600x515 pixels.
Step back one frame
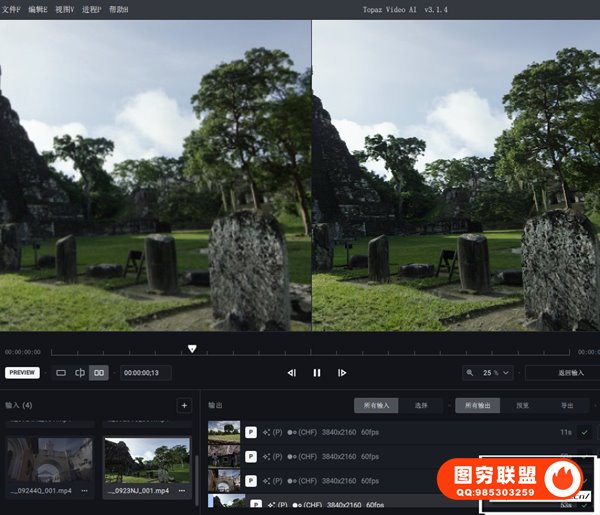tap(291, 373)
